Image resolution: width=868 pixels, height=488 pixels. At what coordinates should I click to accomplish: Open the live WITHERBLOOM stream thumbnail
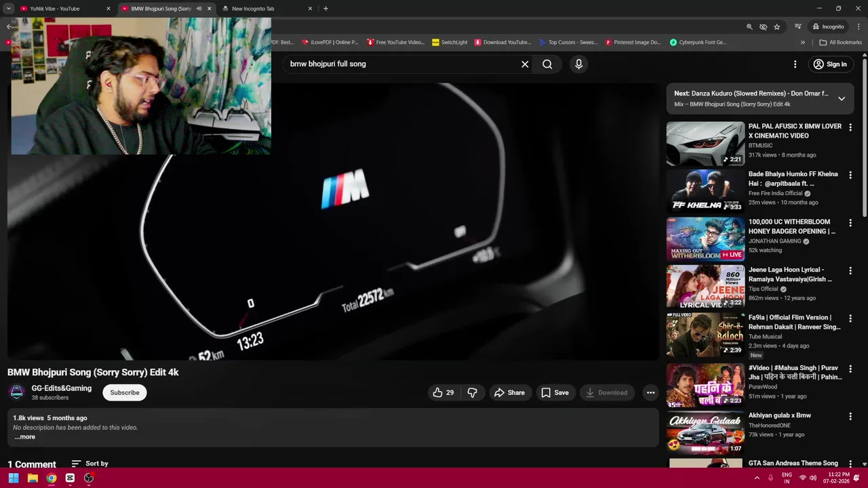point(705,239)
